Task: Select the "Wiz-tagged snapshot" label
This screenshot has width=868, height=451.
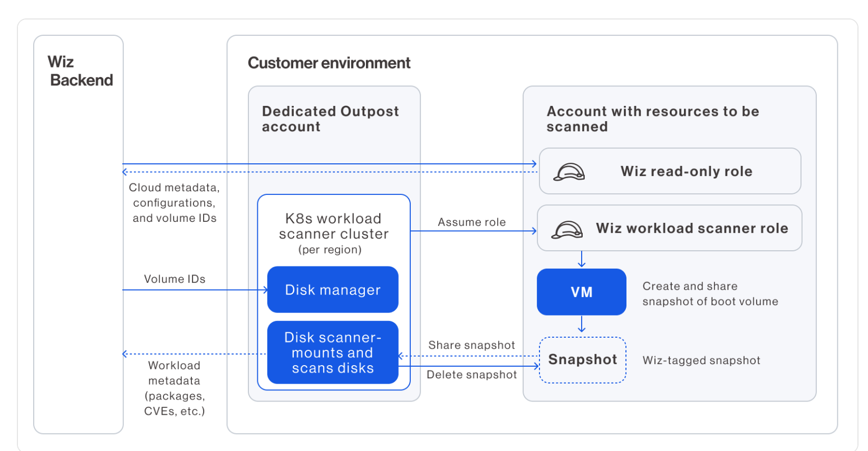Action: pyautogui.click(x=701, y=360)
